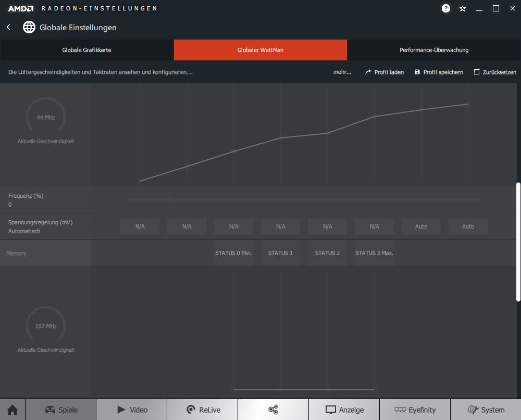Select the Globaler WattMan tab
The width and height of the screenshot is (521, 420).
click(260, 50)
